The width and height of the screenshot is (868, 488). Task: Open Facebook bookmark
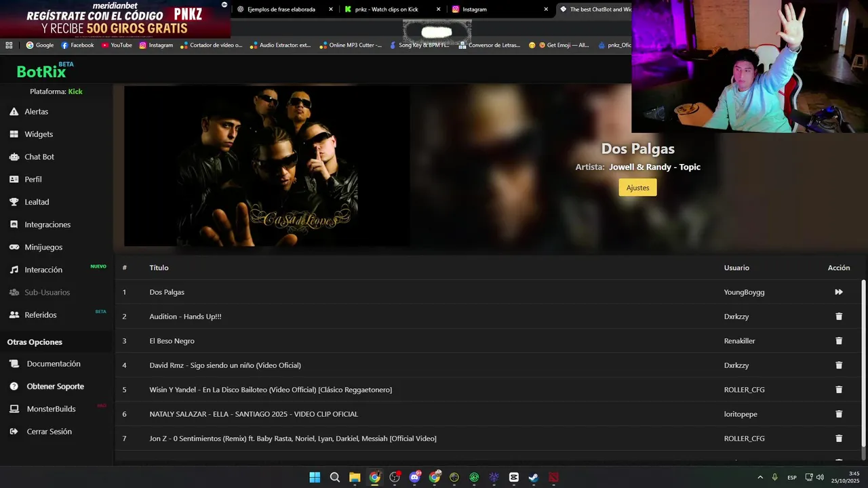[77, 45]
